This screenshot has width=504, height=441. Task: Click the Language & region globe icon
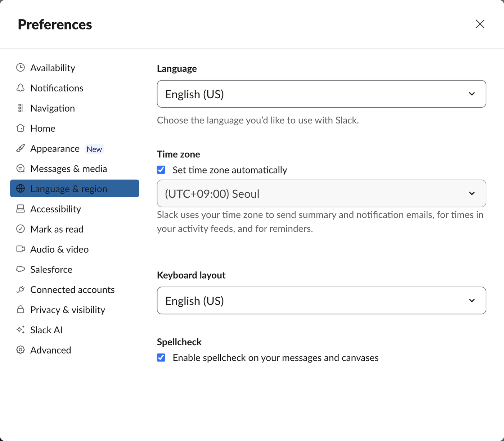click(21, 189)
